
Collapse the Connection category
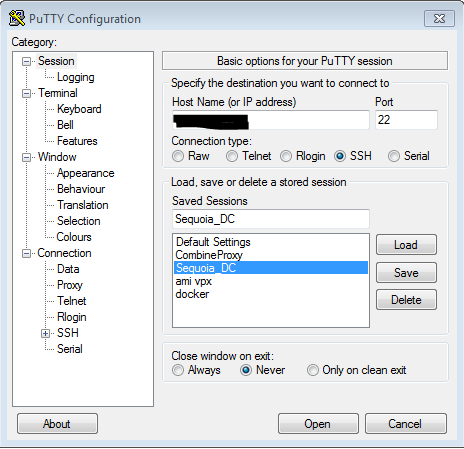click(x=26, y=253)
